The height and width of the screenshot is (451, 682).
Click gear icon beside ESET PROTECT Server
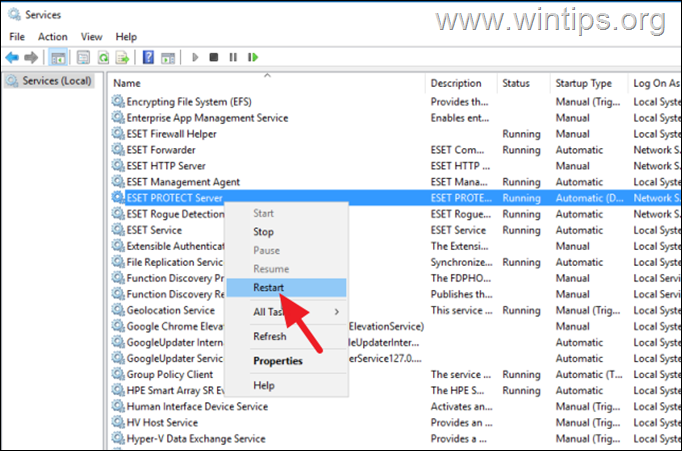point(118,198)
